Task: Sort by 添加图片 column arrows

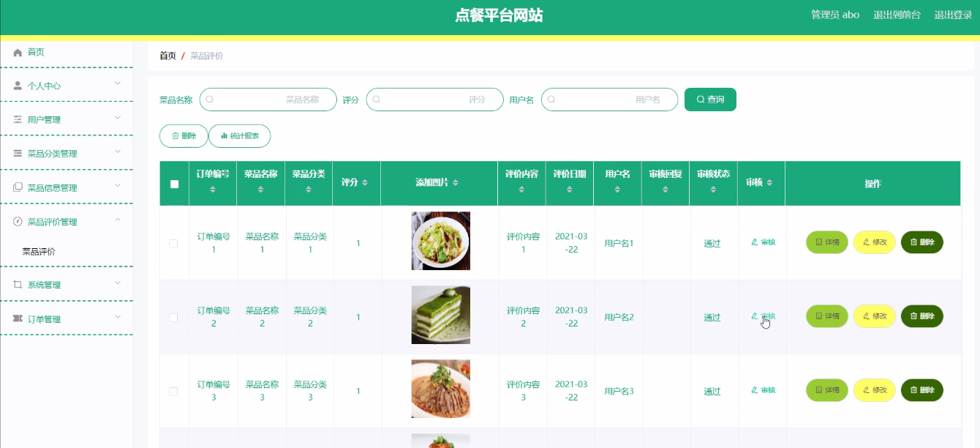Action: pyautogui.click(x=454, y=182)
